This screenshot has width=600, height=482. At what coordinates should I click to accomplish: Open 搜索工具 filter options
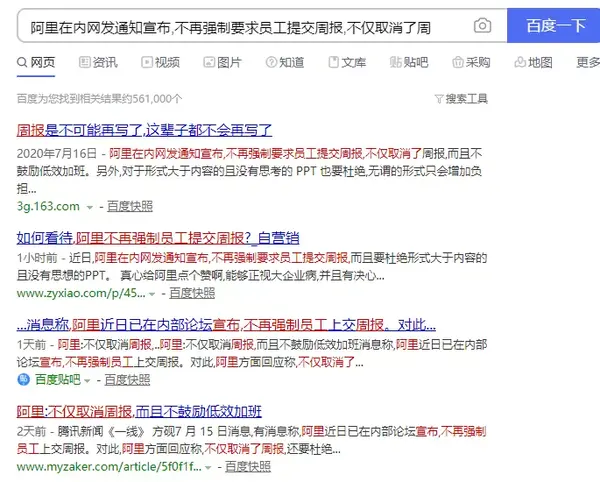click(461, 99)
